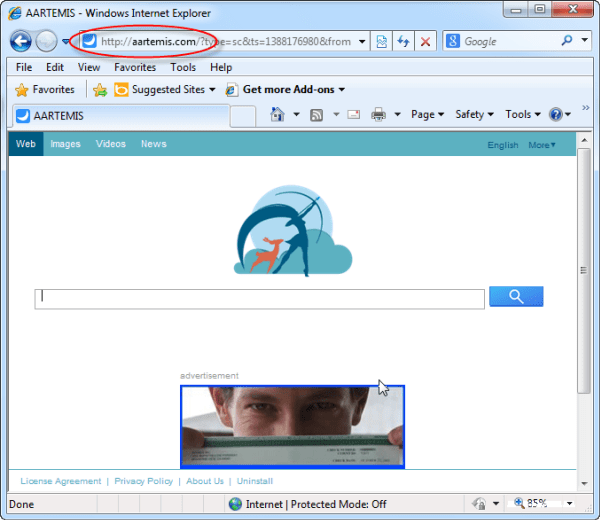Click the Google search provider icon
The image size is (600, 520).
pyautogui.click(x=453, y=41)
